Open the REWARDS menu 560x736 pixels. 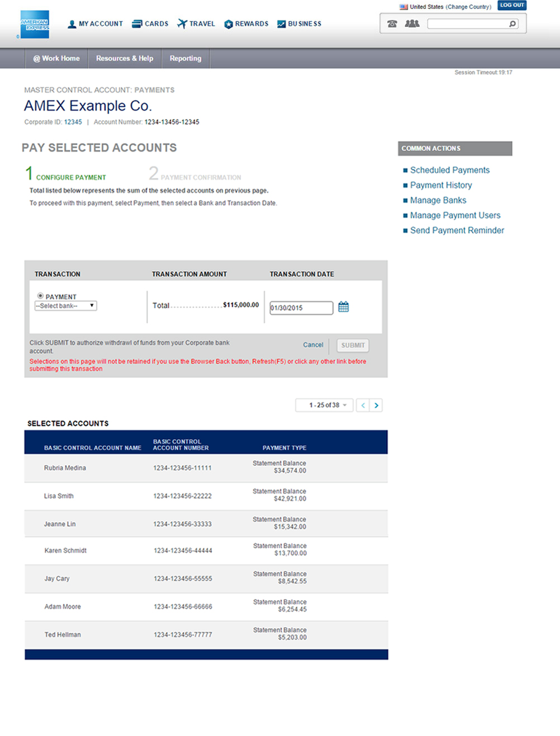click(251, 24)
